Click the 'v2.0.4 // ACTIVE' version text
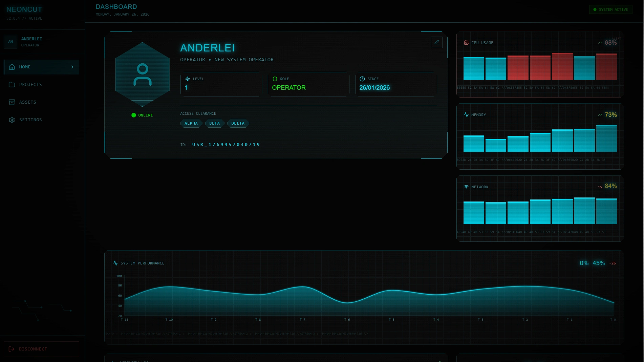644x362 pixels. click(24, 18)
